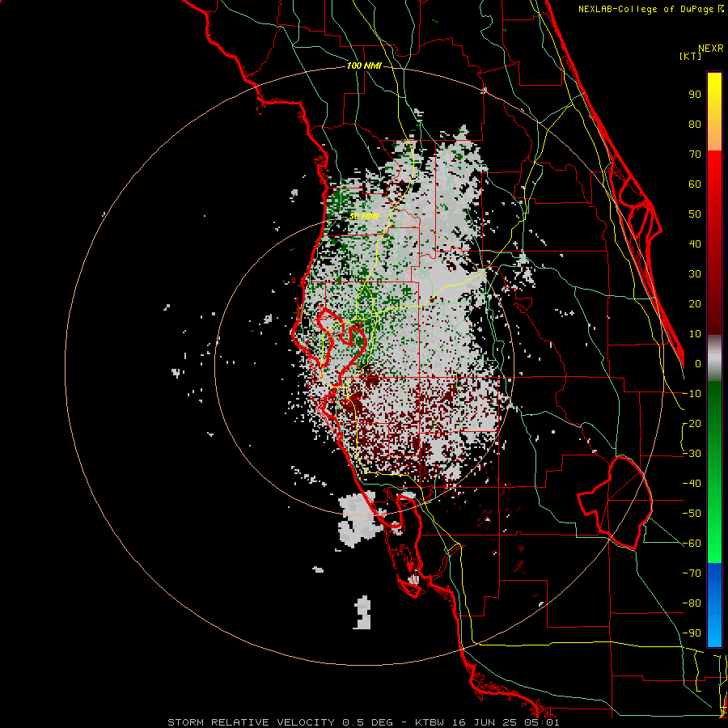
Task: Click the -10 knot scale label
Action: click(692, 394)
